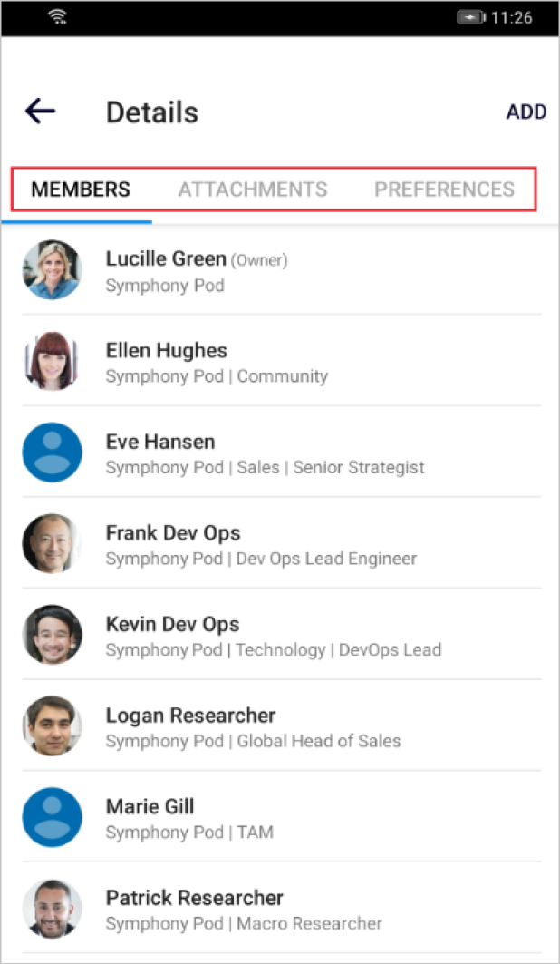Viewport: 560px width, 964px height.
Task: Tap Ellen Hughes's avatar picture
Action: (x=53, y=361)
